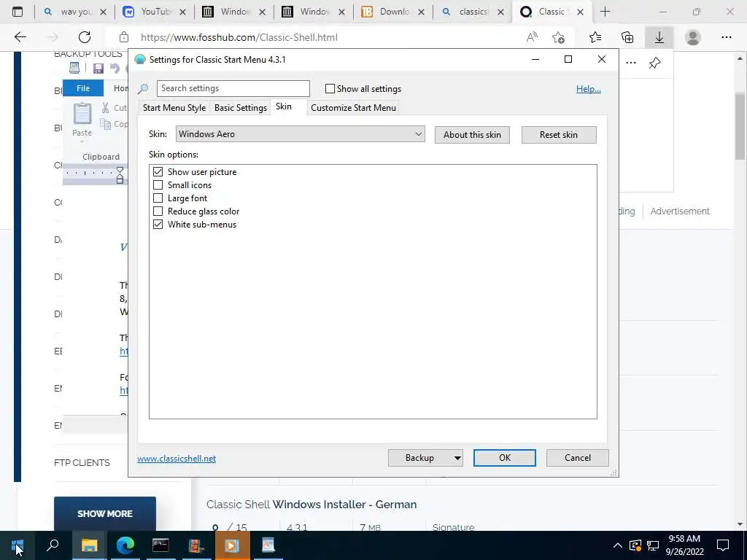This screenshot has width=747, height=560.
Task: Go back in the Edge browser
Action: coord(20,37)
